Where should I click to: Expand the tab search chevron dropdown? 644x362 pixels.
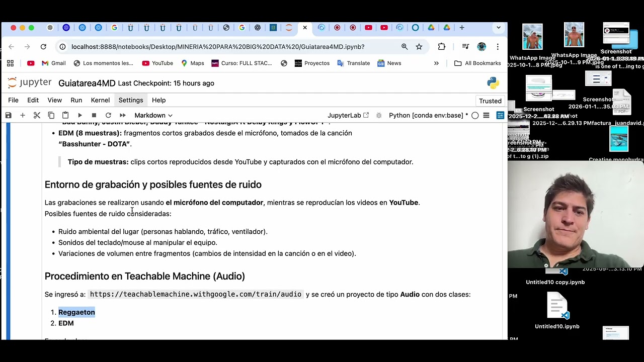click(x=499, y=28)
